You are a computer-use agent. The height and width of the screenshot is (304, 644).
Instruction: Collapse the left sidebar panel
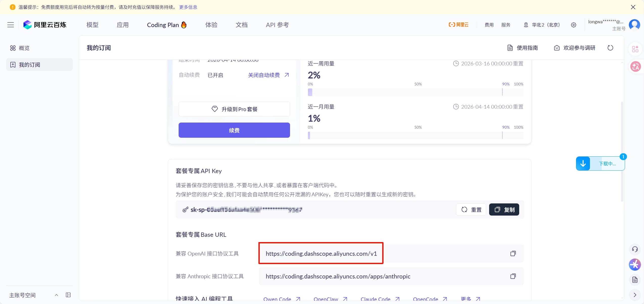tap(68, 295)
